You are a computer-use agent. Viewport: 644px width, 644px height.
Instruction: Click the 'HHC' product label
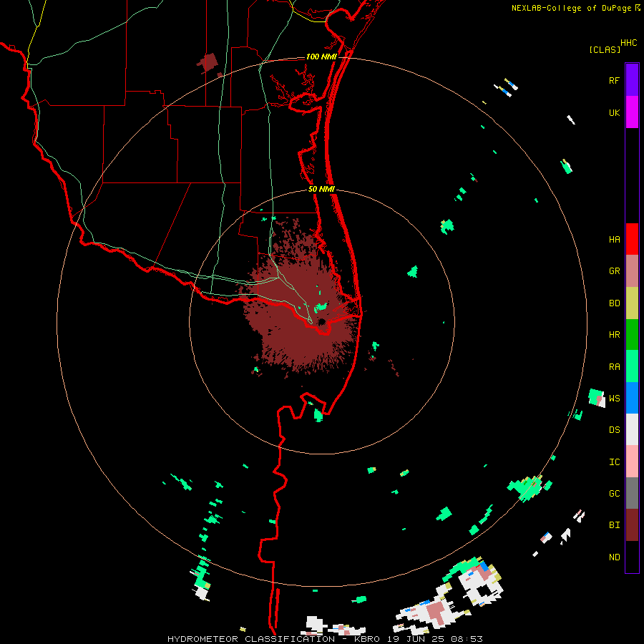click(629, 43)
